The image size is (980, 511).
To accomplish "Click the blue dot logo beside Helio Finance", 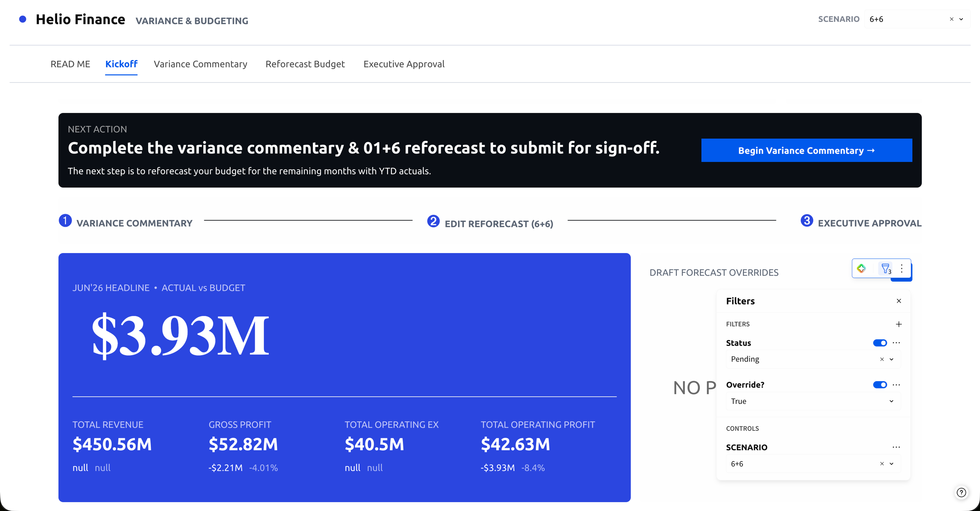I will point(22,19).
